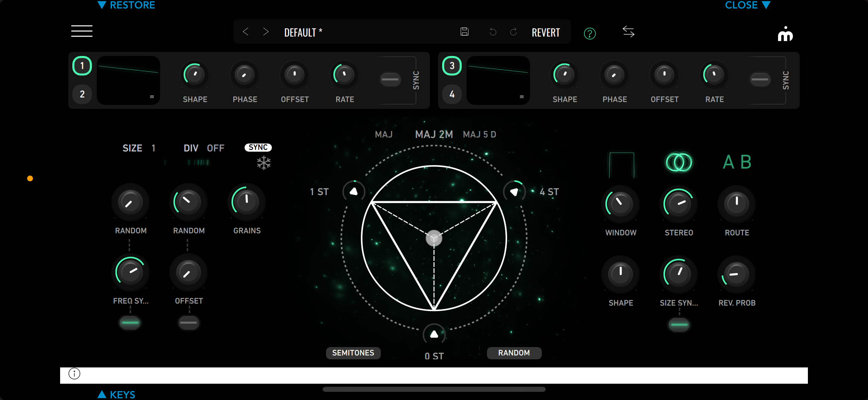Click the undo arrow icon
Screen dimensions: 868x400
493,32
